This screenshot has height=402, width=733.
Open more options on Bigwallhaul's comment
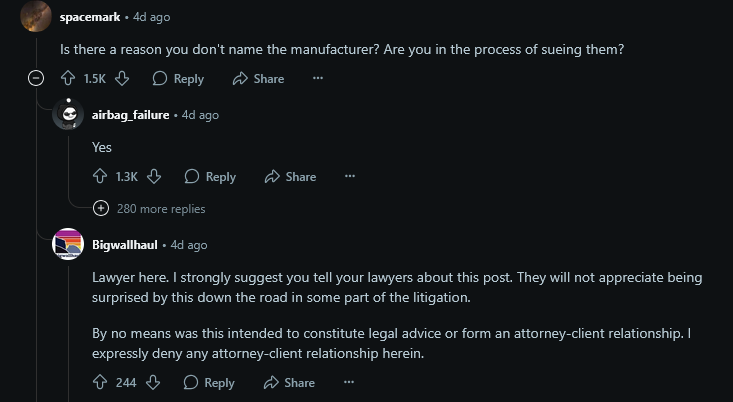click(349, 382)
